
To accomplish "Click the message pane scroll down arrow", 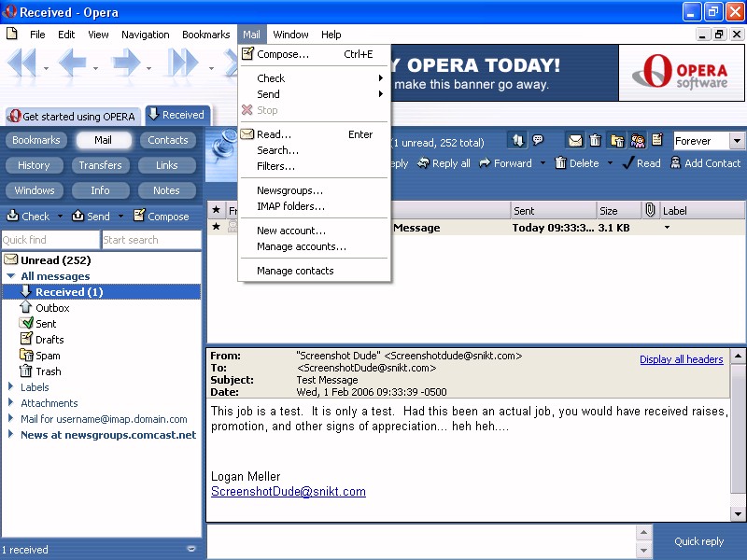I will coord(738,513).
